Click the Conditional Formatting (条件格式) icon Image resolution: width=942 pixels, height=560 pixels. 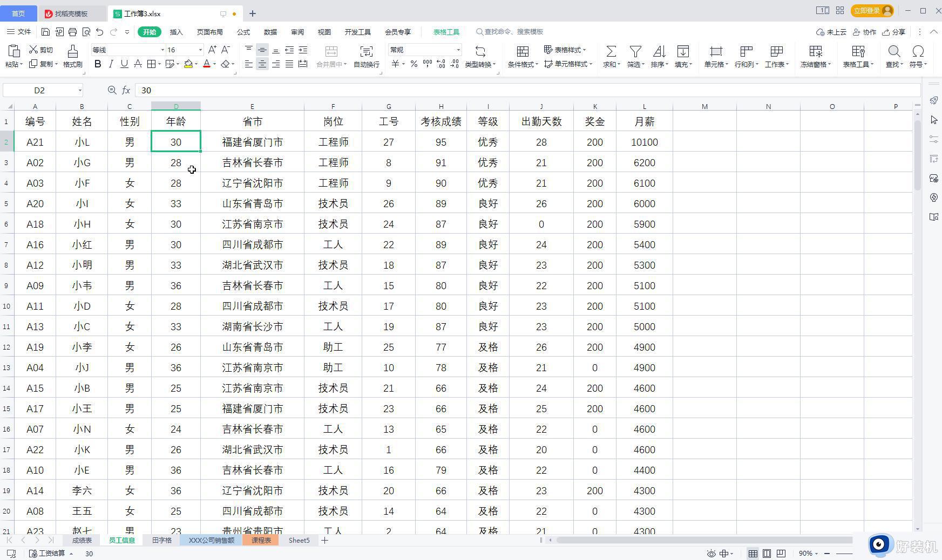pyautogui.click(x=523, y=51)
